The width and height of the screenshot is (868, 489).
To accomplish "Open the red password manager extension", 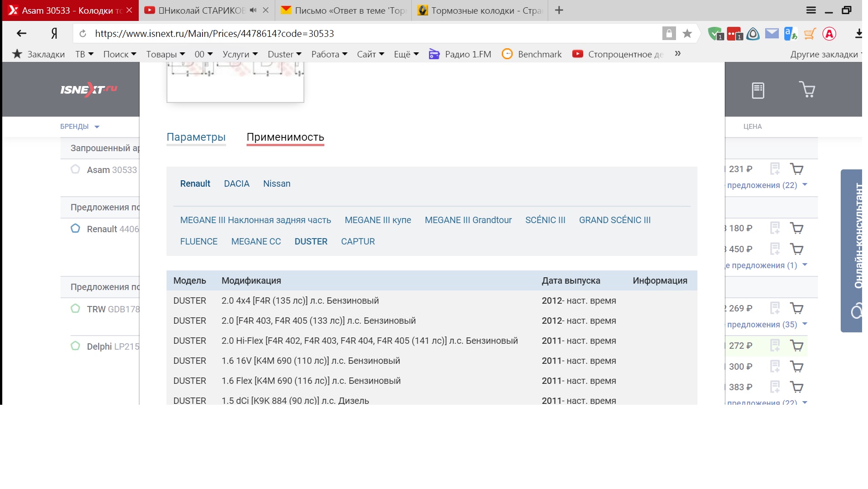I will point(734,34).
